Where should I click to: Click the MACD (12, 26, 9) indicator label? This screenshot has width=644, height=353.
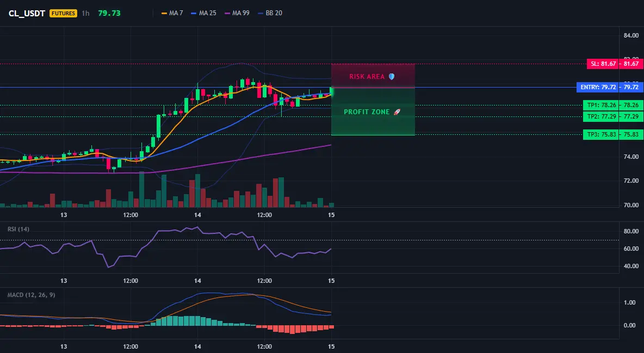(31, 295)
